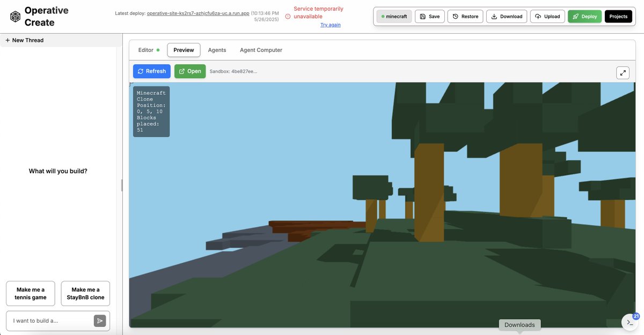Download the project

tap(507, 17)
